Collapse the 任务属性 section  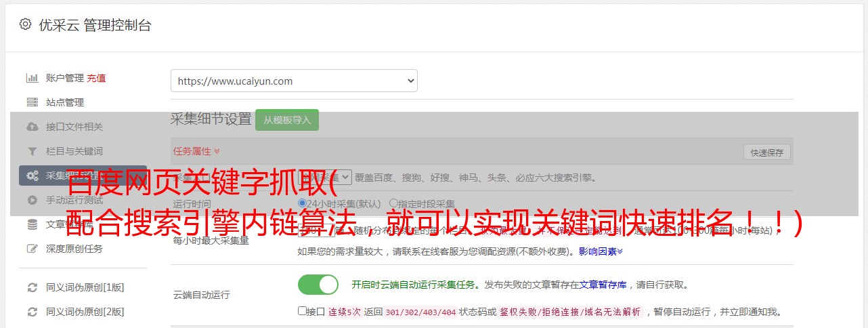point(196,151)
